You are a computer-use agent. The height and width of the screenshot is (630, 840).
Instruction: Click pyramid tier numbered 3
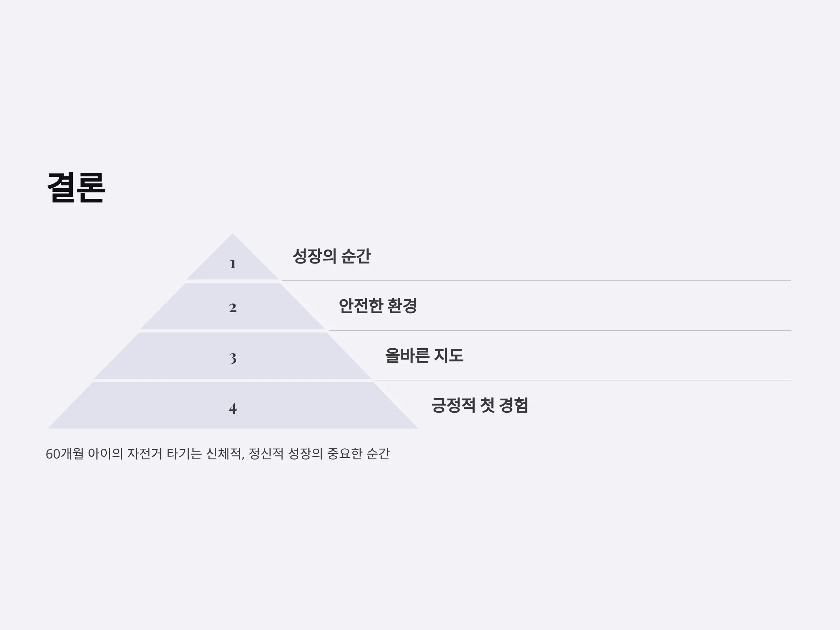(x=232, y=356)
